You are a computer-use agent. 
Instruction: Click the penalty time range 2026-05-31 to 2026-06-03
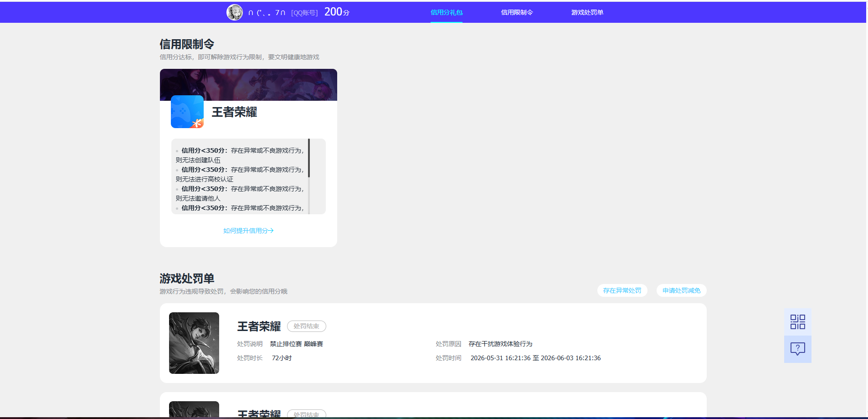pyautogui.click(x=535, y=358)
